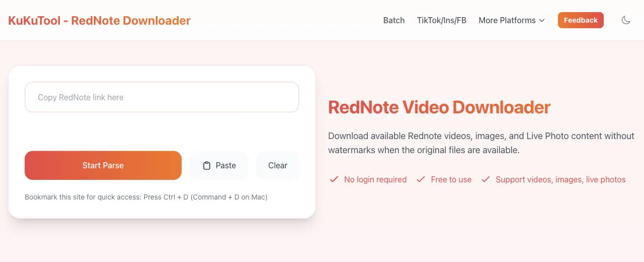
Task: Toggle dark mode with the moon icon
Action: (626, 20)
